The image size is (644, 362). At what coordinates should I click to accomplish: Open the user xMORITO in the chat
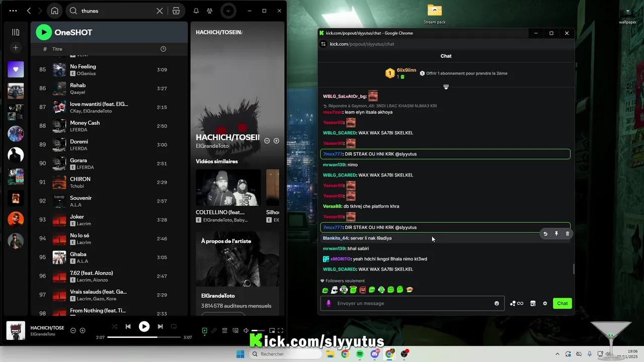[x=341, y=259]
